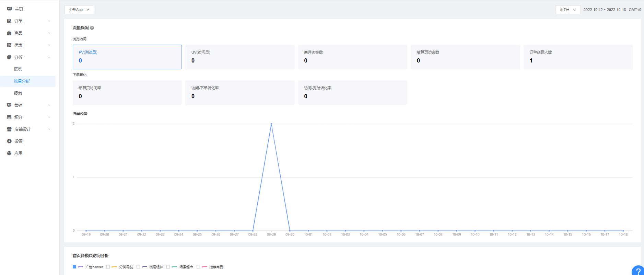Click the 订单 orders icon in sidebar
Viewport: 644px width, 275px height.
tap(9, 21)
